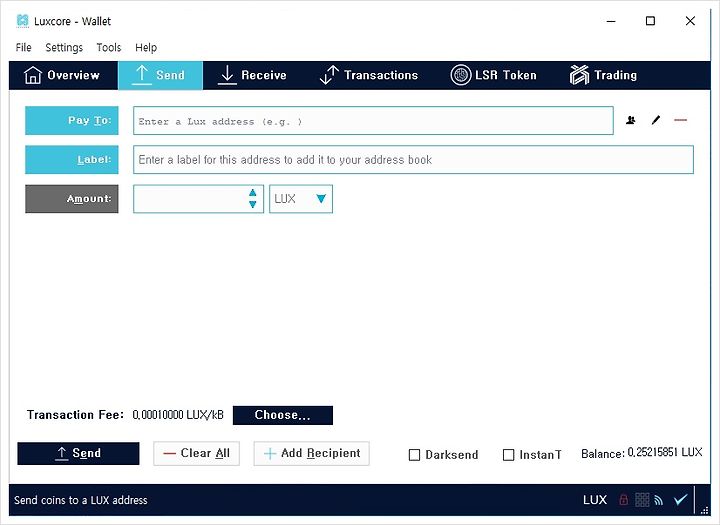Select the Send tab

tap(160, 75)
